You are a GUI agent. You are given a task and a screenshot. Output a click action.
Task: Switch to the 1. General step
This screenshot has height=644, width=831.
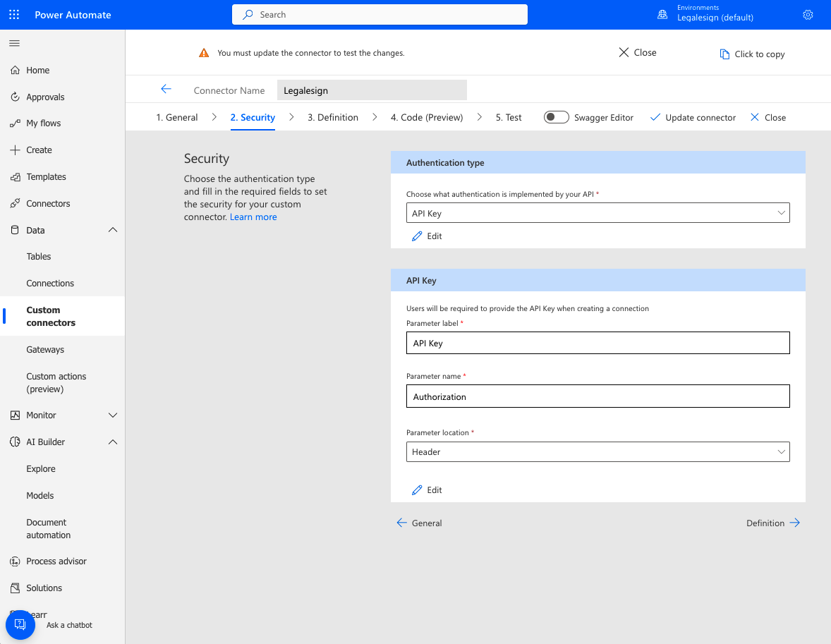point(177,117)
